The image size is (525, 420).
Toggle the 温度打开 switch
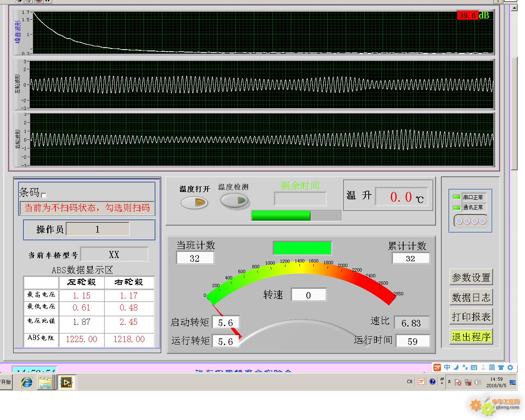194,202
